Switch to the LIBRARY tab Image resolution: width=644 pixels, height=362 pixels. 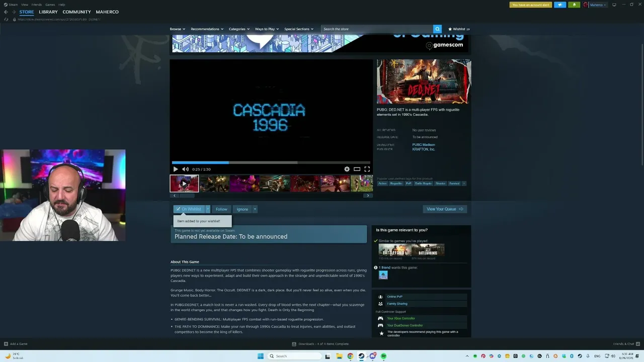click(x=48, y=12)
